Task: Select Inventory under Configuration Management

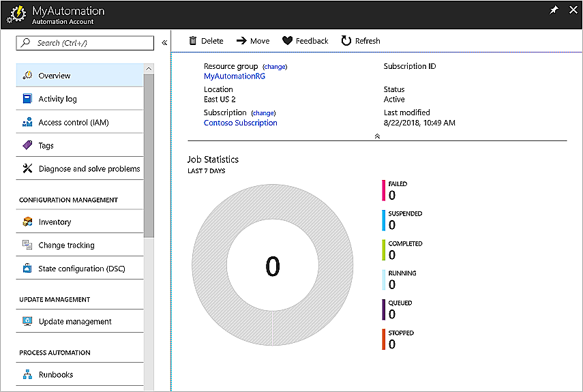Action: [x=55, y=222]
